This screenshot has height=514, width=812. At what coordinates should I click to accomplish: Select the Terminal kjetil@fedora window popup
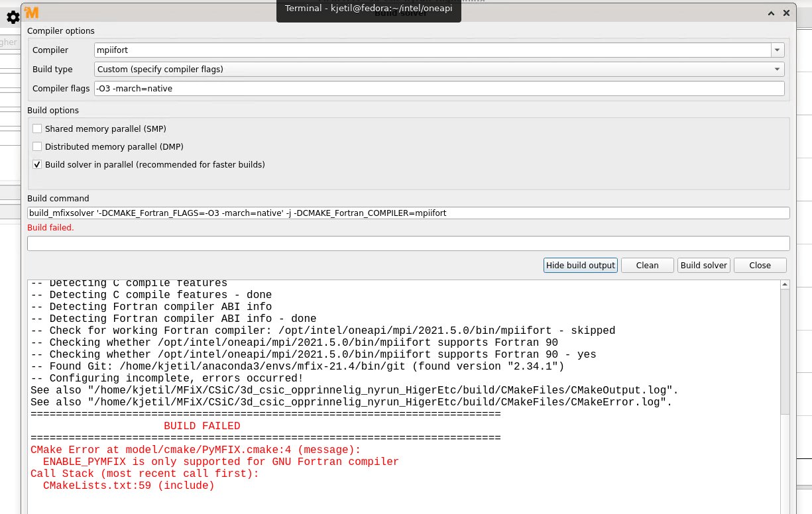pyautogui.click(x=369, y=9)
